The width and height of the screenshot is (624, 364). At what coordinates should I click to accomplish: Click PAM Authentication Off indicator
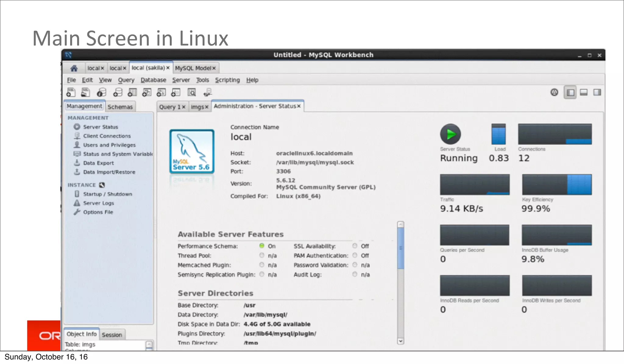click(355, 255)
